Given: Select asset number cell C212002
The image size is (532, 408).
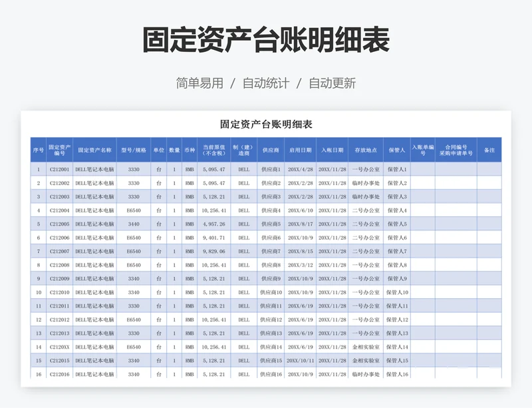Looking at the screenshot, I should pos(60,183).
